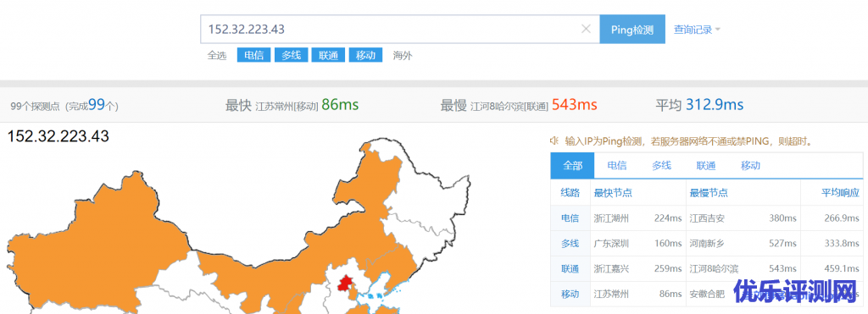This screenshot has height=314, width=868.
Task: Click the 平均响应 column header
Action: [x=840, y=193]
